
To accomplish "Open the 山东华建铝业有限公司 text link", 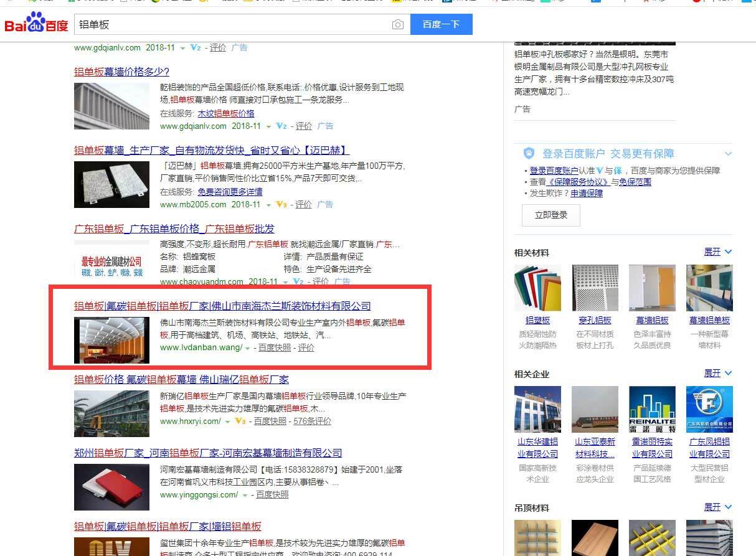I will (x=537, y=448).
